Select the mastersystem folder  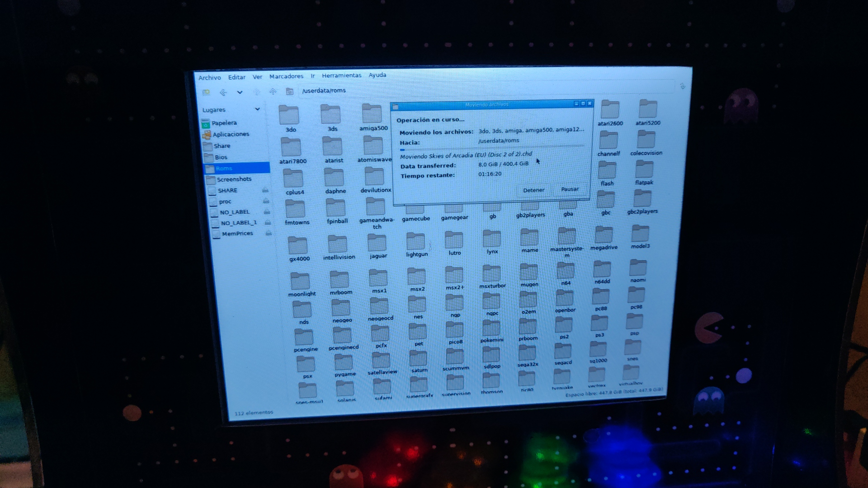[x=566, y=243]
